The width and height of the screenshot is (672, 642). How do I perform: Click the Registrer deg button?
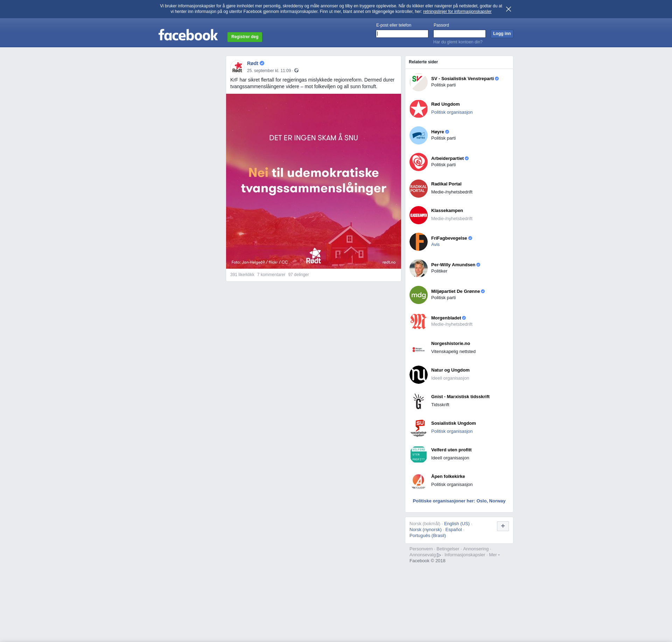click(x=245, y=37)
